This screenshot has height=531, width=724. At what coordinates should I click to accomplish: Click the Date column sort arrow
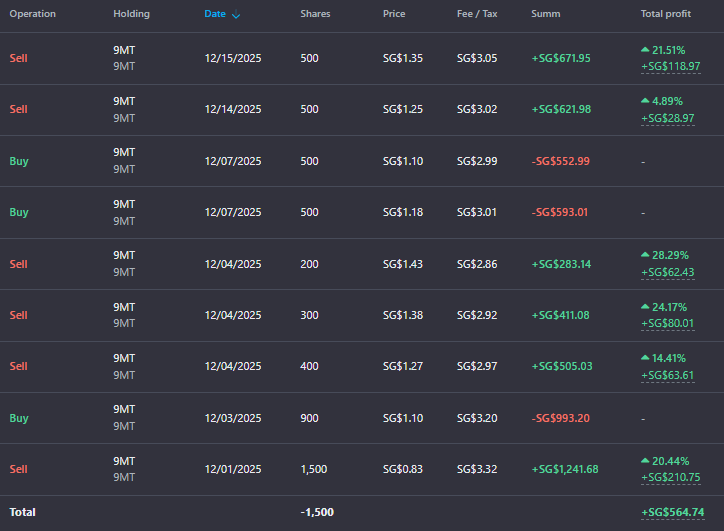click(x=236, y=15)
